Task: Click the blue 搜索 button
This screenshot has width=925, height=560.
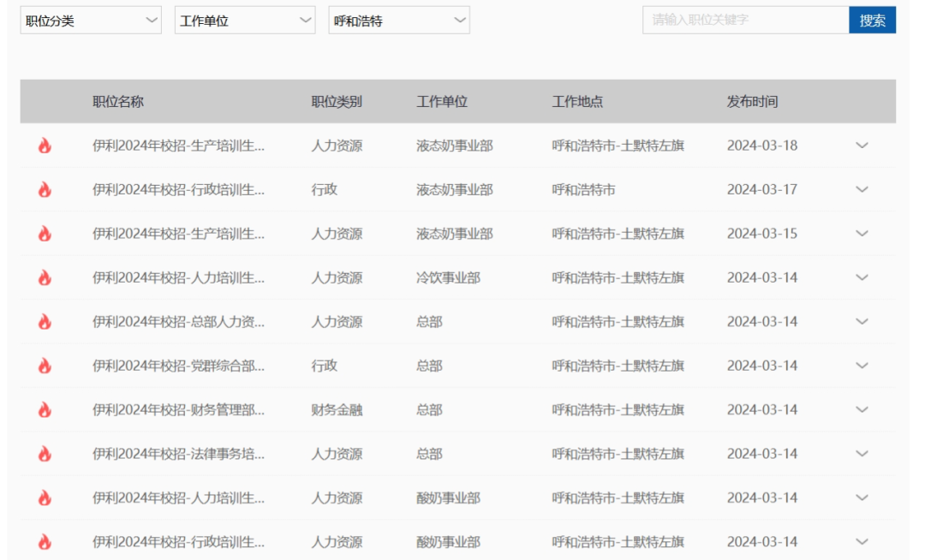Action: (872, 21)
